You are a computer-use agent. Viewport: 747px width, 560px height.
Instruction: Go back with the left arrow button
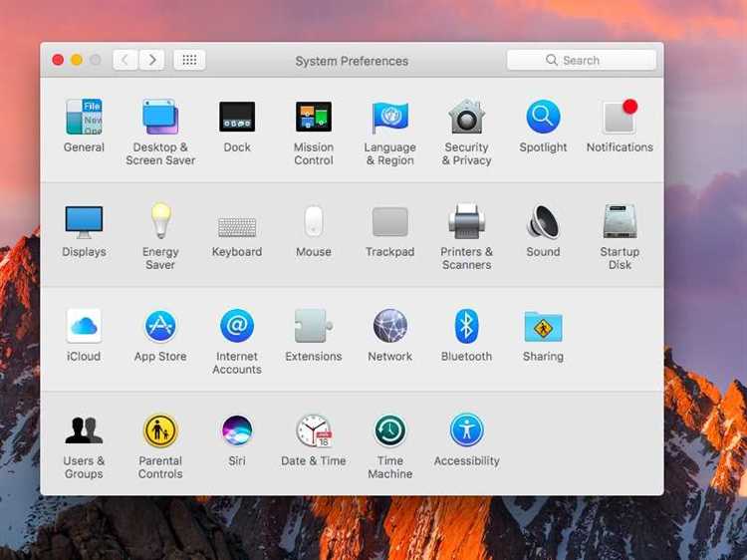tap(125, 60)
